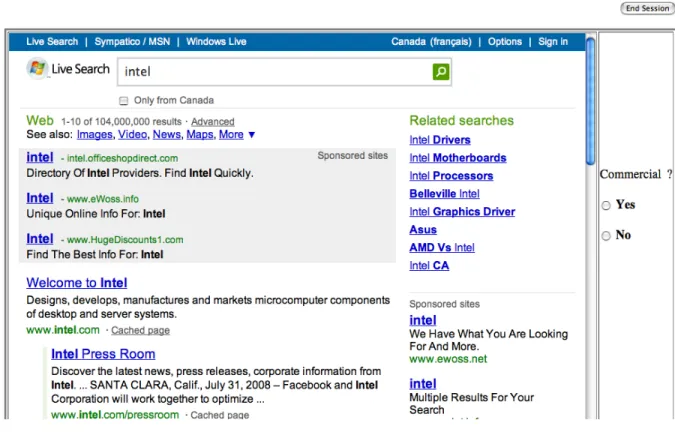Open related search AMD Vs Intel
This screenshot has height=444, width=675.
click(x=442, y=248)
